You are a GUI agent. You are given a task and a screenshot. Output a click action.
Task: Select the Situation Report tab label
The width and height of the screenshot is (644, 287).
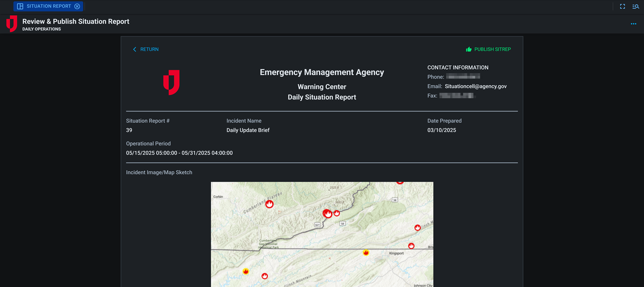[x=49, y=6]
